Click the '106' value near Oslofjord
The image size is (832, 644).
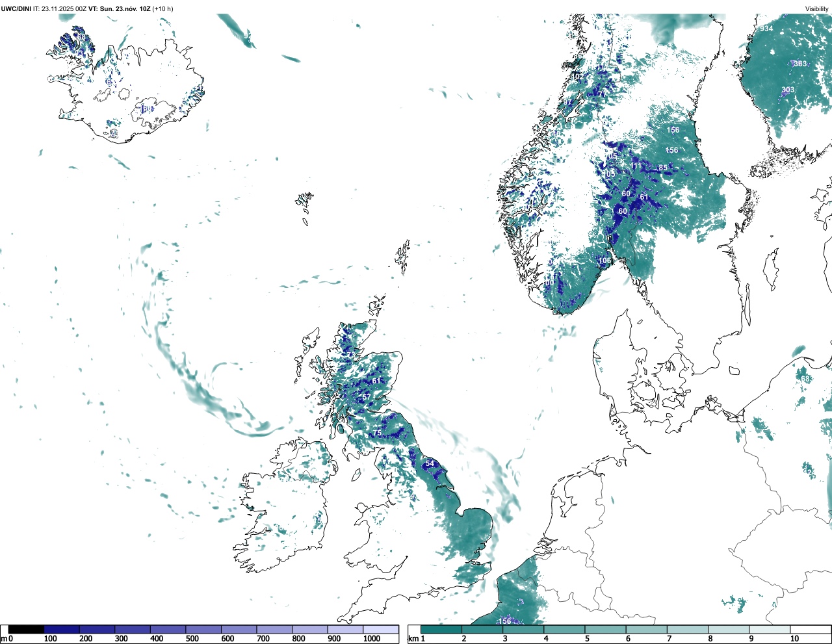(x=605, y=261)
